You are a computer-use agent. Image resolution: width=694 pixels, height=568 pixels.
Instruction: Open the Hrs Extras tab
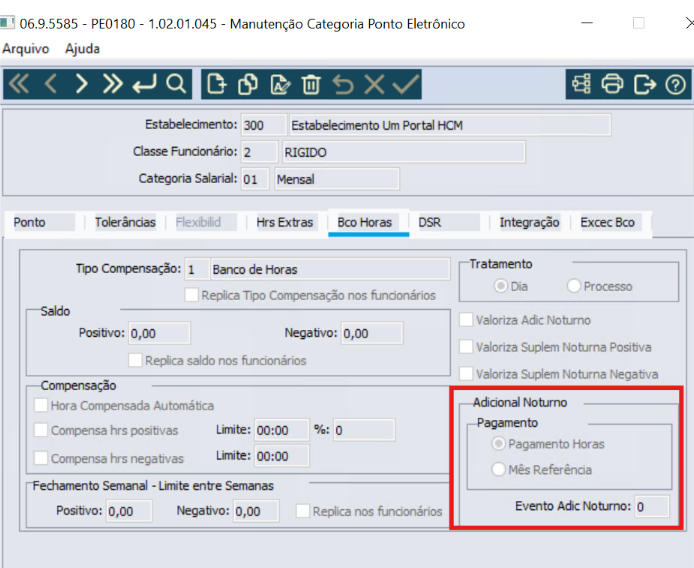point(285,222)
